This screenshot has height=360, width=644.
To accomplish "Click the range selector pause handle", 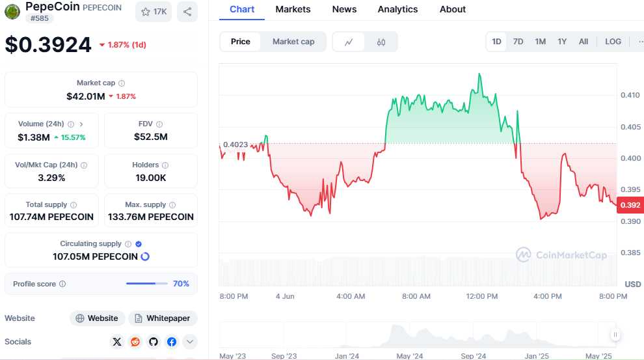I will (615, 335).
